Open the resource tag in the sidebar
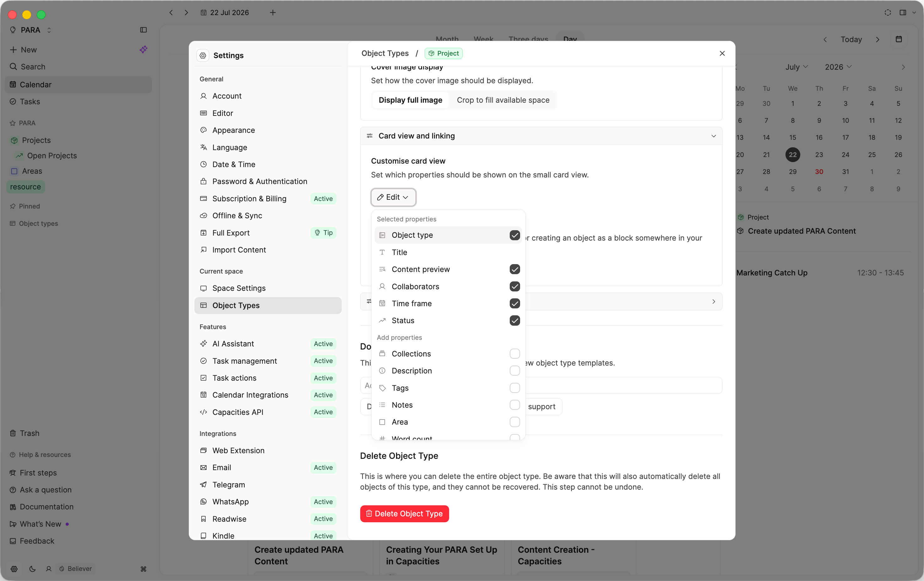This screenshot has width=924, height=581. [x=25, y=187]
